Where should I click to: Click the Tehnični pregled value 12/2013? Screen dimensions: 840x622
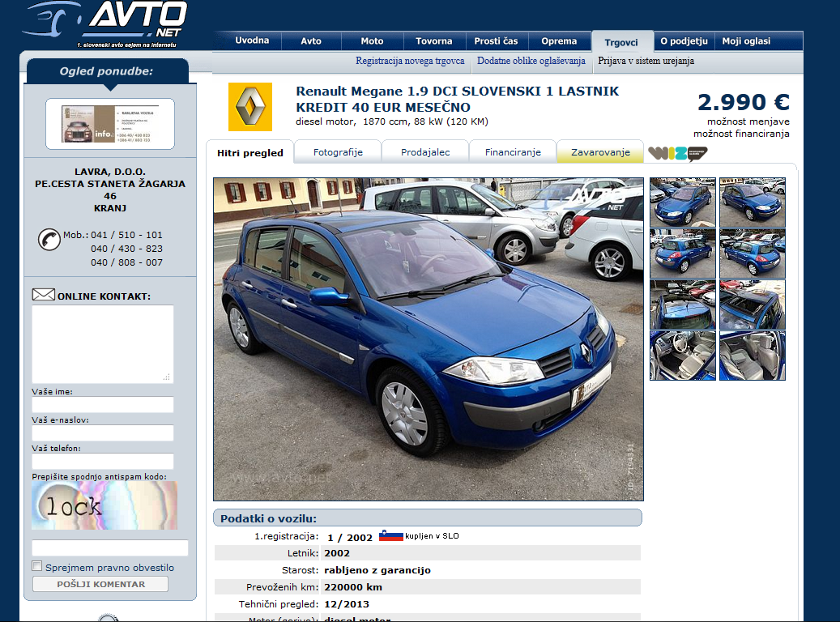[x=347, y=604]
